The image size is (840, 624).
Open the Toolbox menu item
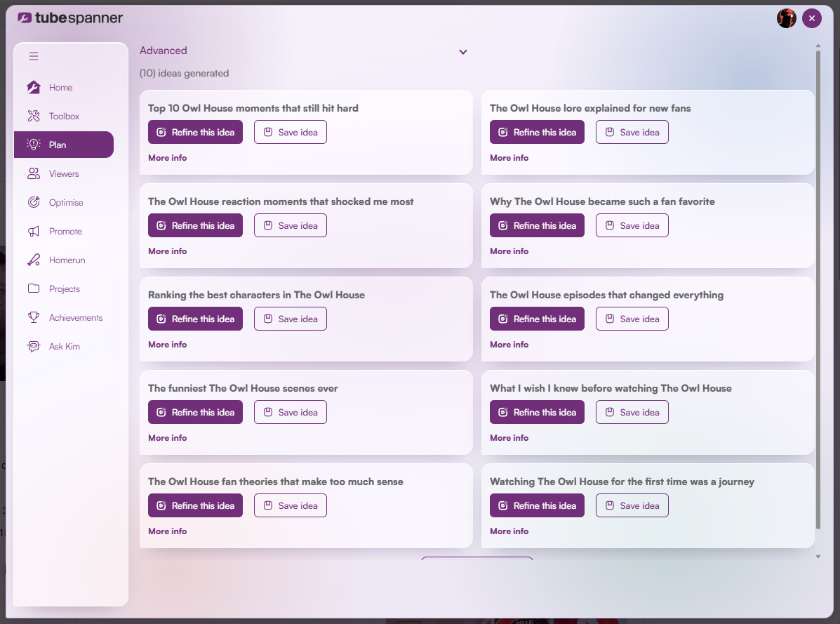64,117
